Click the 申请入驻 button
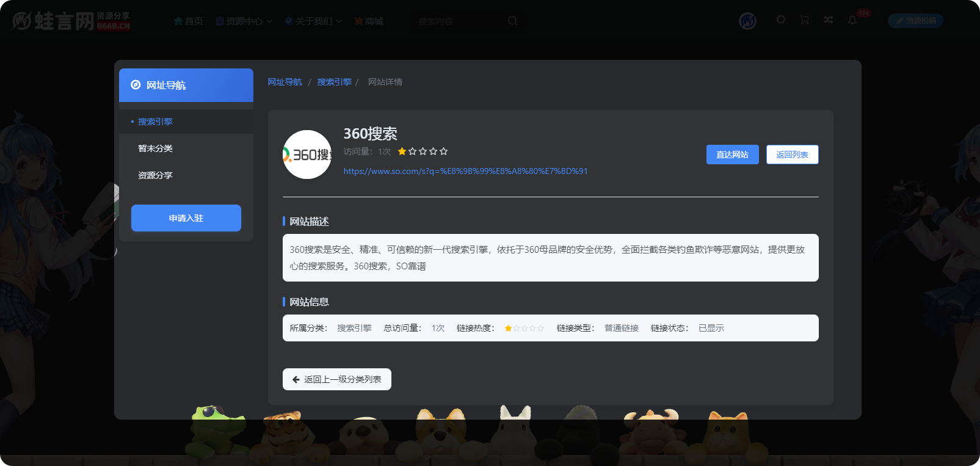 186,218
